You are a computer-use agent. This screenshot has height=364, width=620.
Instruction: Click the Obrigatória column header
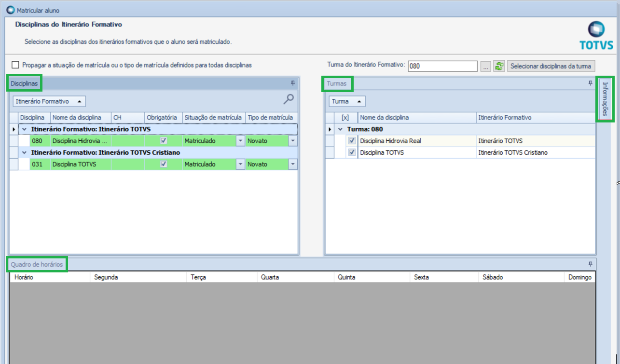(164, 118)
